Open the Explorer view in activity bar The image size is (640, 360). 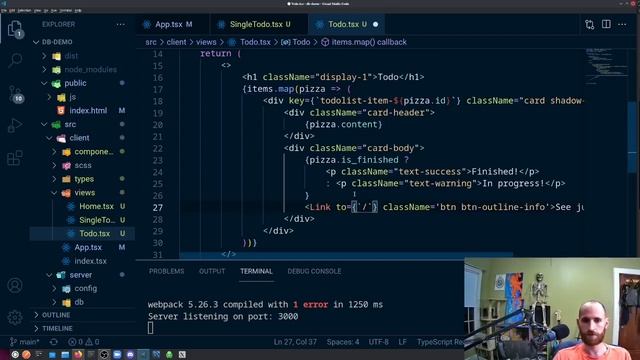(15, 29)
